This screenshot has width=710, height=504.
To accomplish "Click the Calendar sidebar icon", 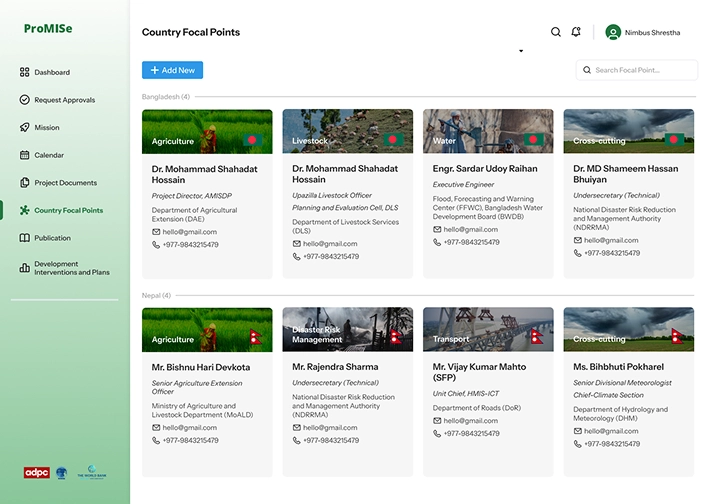I will pos(24,155).
